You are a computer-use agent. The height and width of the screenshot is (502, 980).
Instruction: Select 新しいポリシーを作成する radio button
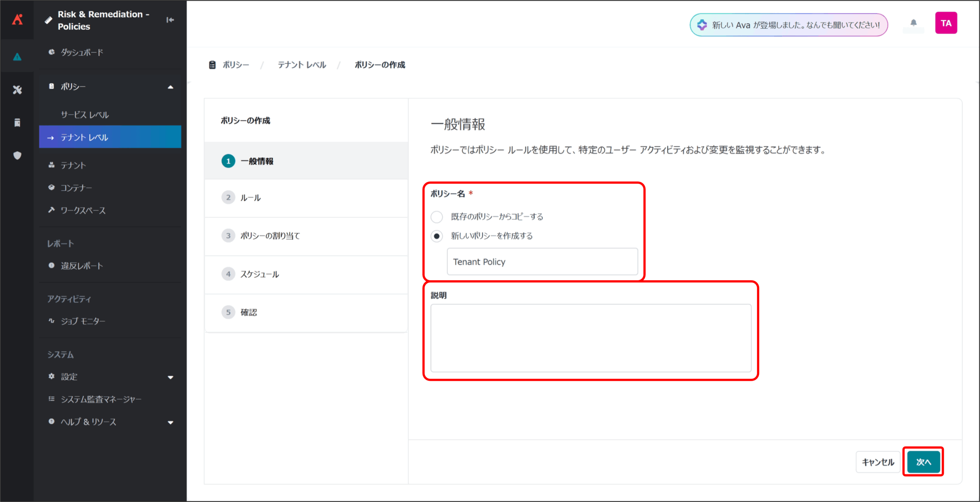coord(436,236)
